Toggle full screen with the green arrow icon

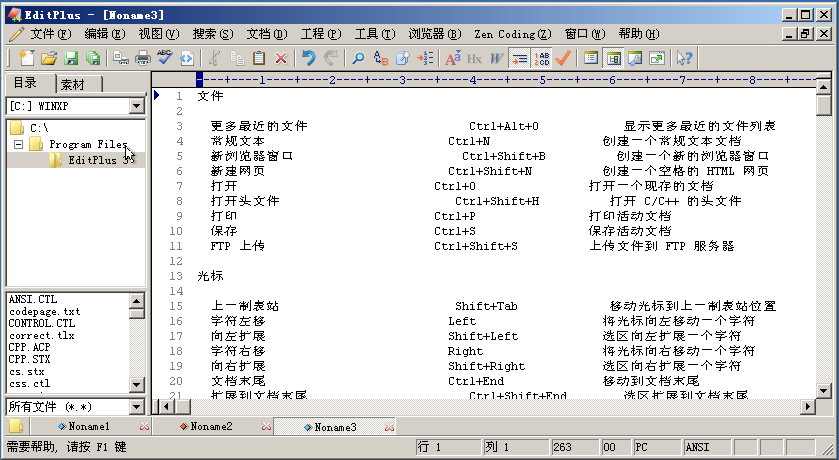pyautogui.click(x=657, y=58)
